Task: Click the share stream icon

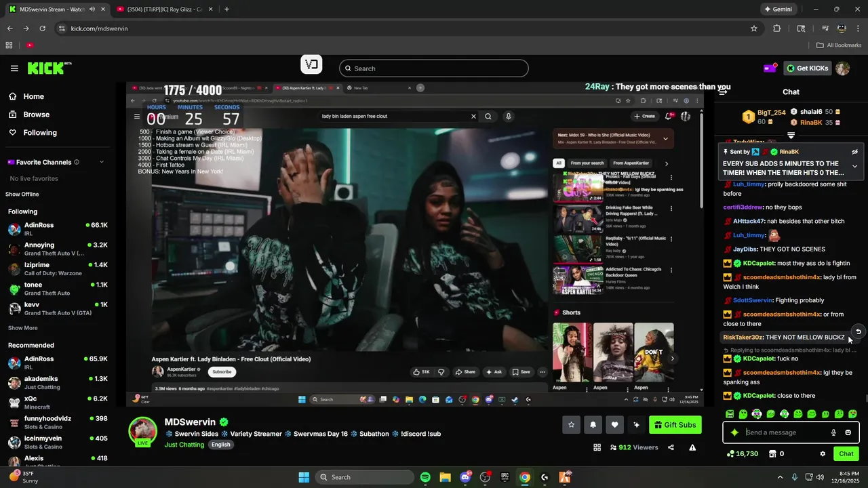Action: pyautogui.click(x=671, y=447)
